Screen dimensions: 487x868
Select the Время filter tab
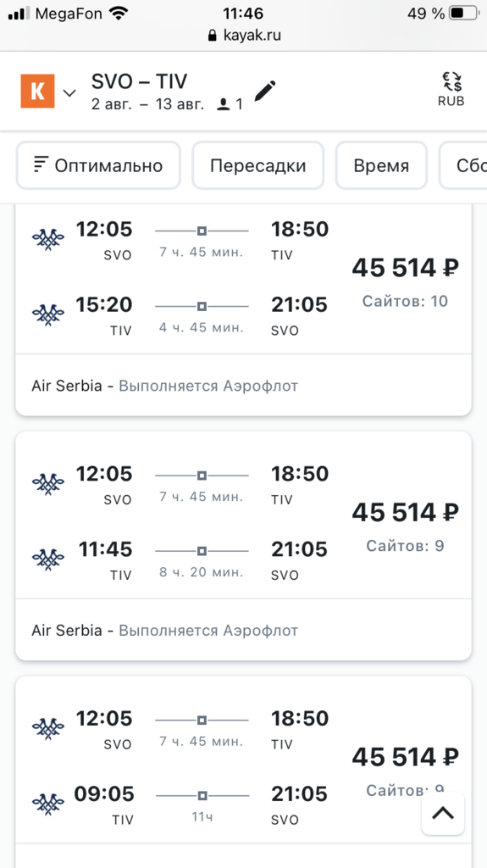381,165
